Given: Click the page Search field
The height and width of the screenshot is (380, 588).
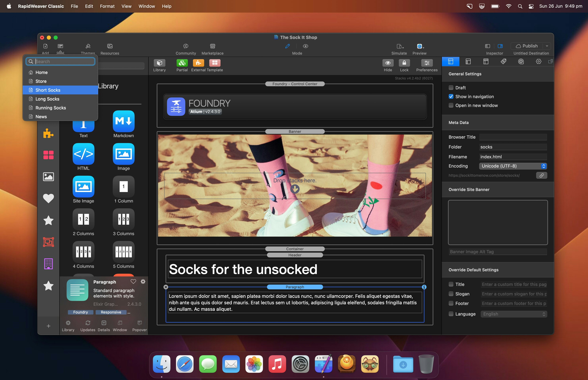Looking at the screenshot, I should click(60, 61).
